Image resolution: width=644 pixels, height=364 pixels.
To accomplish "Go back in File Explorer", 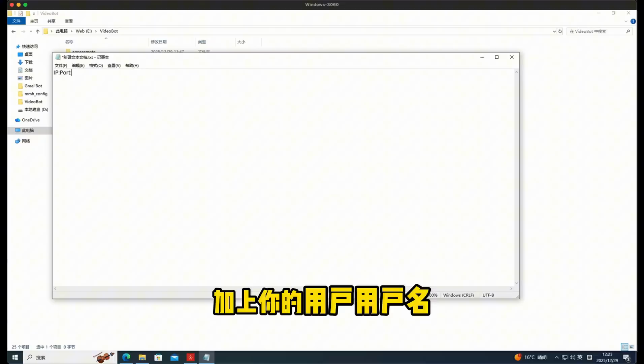I will [13, 31].
